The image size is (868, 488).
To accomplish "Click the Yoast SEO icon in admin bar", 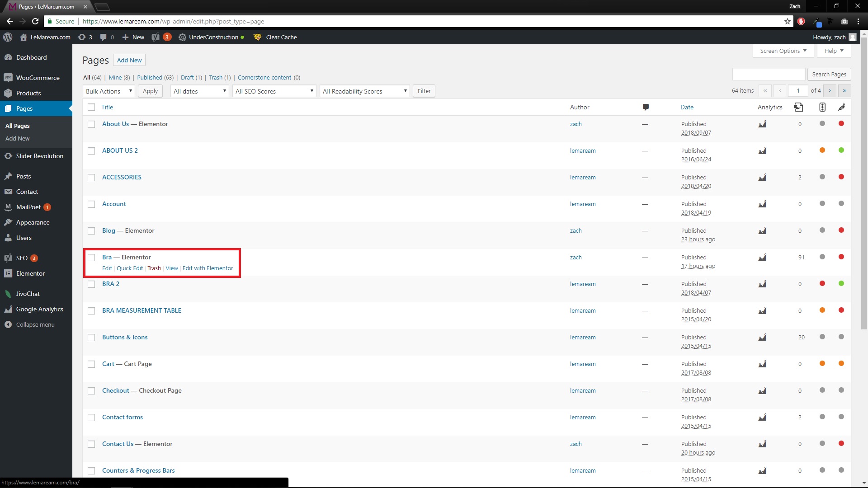I will 156,37.
